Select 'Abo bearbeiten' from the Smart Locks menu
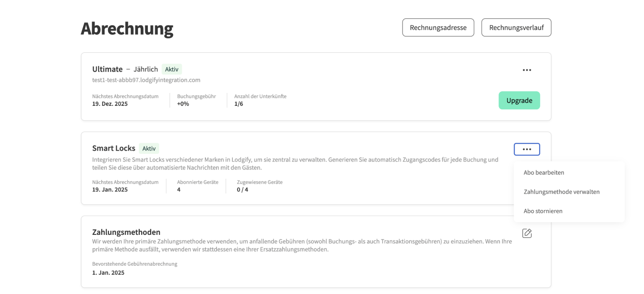The image size is (644, 294). [x=544, y=172]
